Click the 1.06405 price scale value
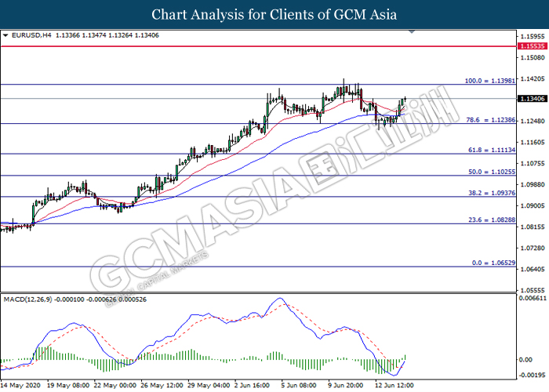 (533, 269)
